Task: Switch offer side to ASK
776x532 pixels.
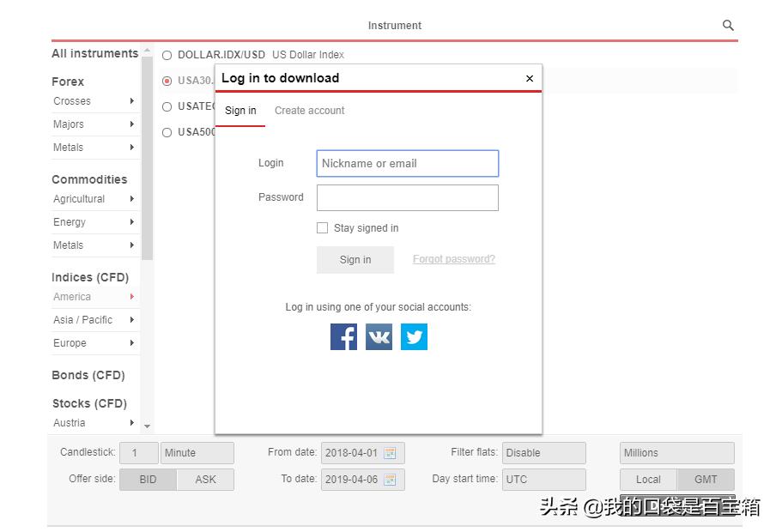Action: pos(205,479)
